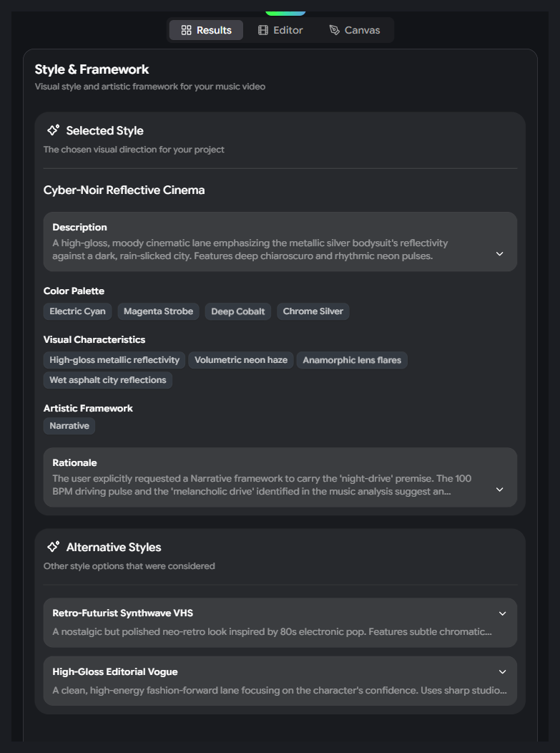Expand the Description chevron

pyautogui.click(x=499, y=254)
